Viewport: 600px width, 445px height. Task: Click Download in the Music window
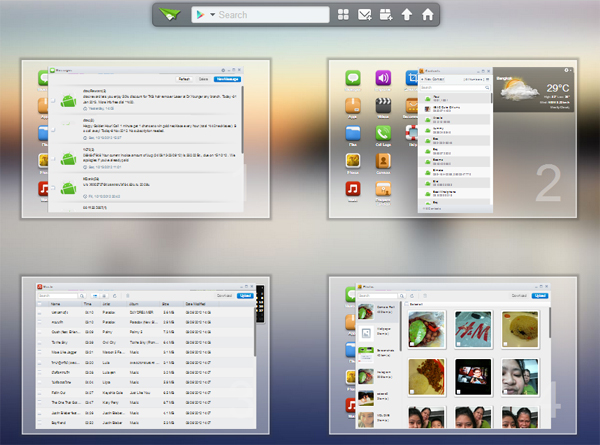(x=225, y=295)
